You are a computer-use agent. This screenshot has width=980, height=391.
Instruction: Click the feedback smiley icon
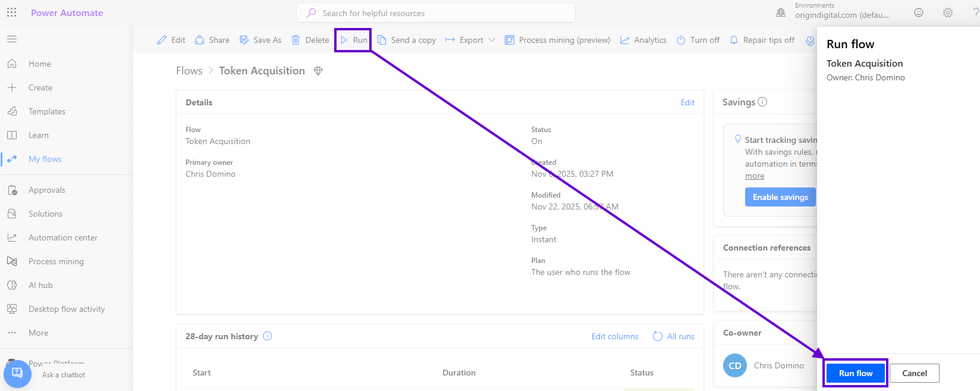click(919, 12)
